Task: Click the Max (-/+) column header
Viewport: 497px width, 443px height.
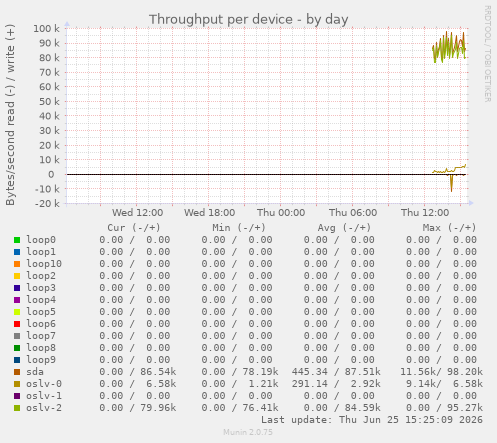Action: 449,228
